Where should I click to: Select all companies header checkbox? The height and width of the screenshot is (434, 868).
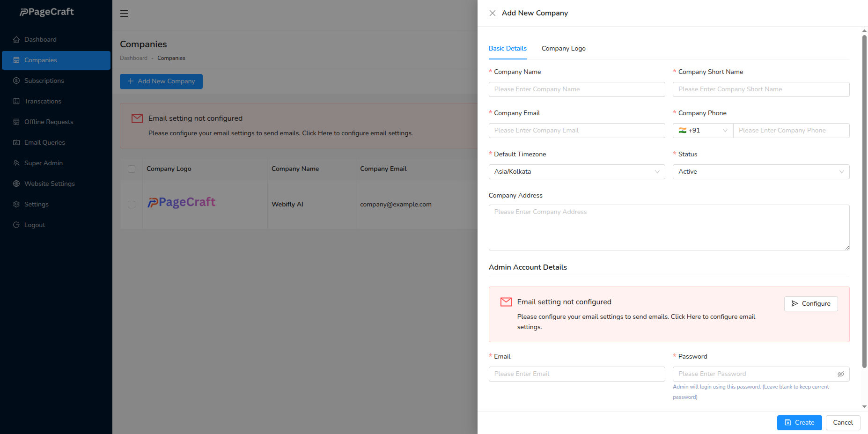click(132, 169)
